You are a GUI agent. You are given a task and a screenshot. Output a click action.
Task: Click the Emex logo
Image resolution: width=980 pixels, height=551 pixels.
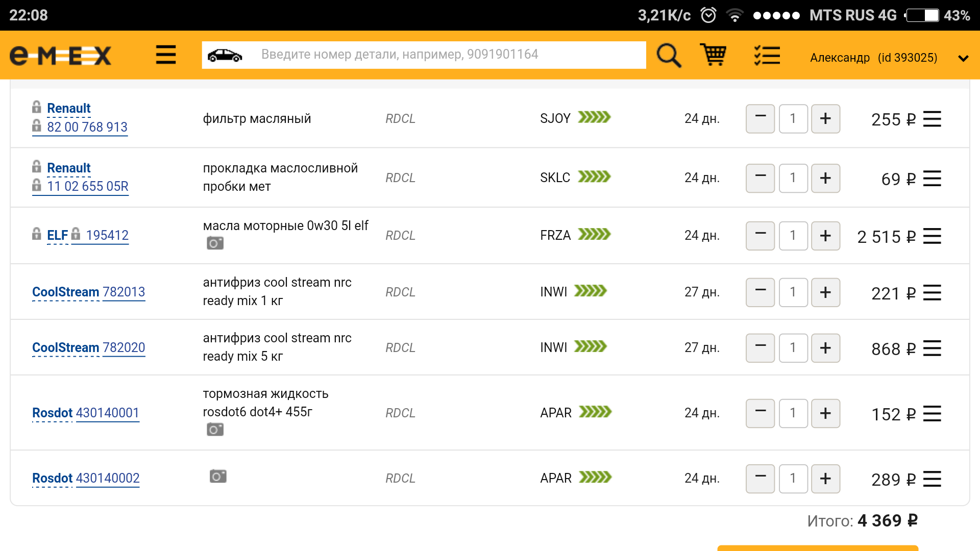60,55
